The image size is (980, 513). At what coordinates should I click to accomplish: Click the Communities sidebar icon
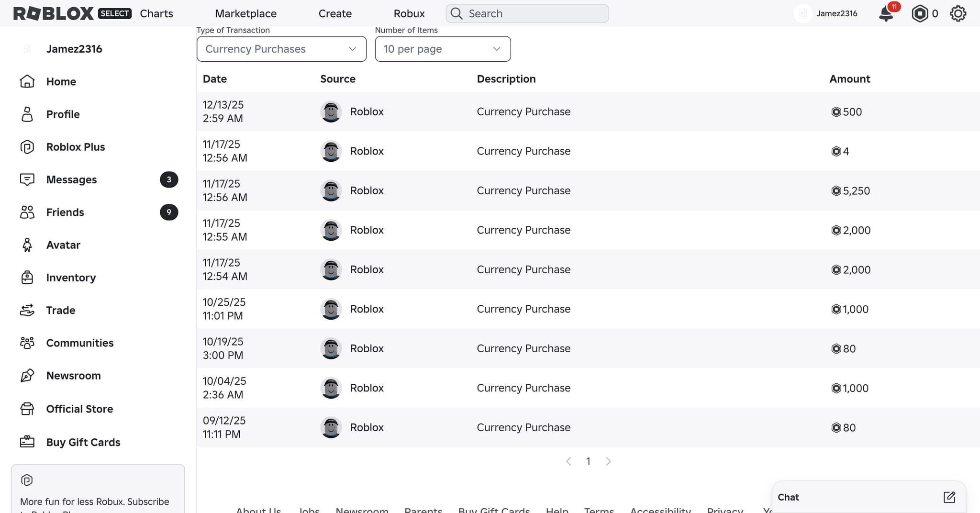pos(27,343)
